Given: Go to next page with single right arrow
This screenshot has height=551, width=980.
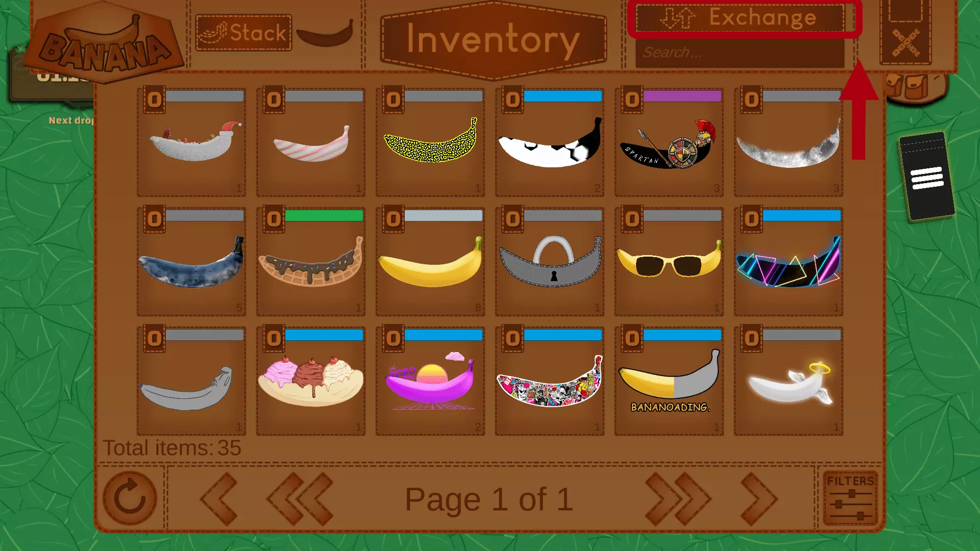Looking at the screenshot, I should 759,498.
